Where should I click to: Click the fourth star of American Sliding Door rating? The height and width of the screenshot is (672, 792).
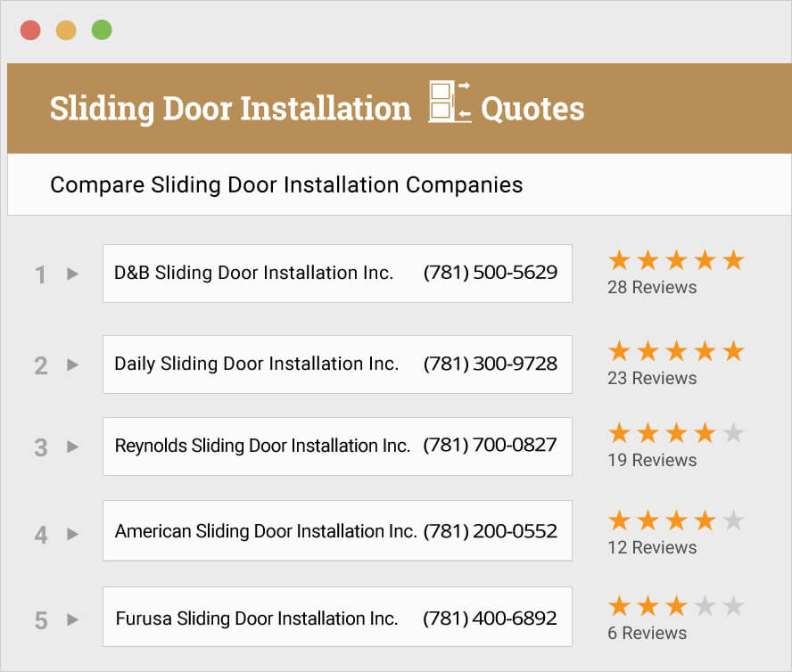point(704,520)
